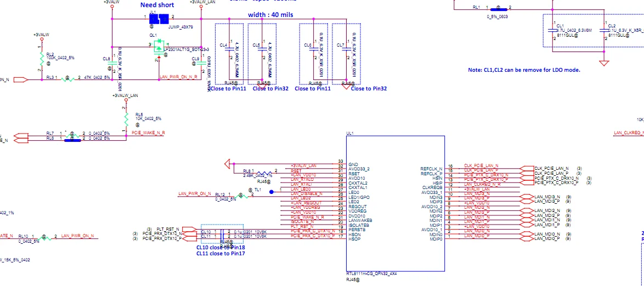Click the RTL8111H-CG_QFN32_4X4 part label
Screen dimensions: 644x286
click(x=371, y=274)
